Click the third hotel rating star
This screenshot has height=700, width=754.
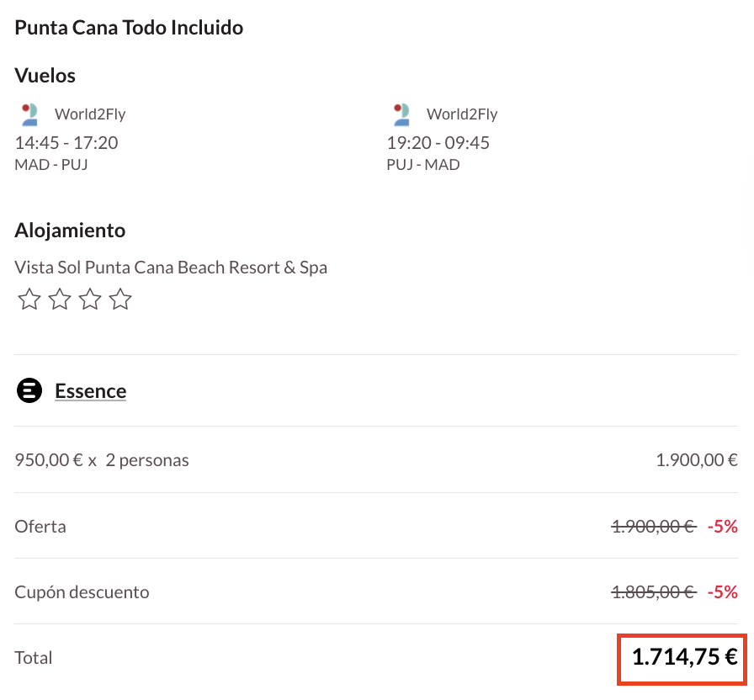90,300
